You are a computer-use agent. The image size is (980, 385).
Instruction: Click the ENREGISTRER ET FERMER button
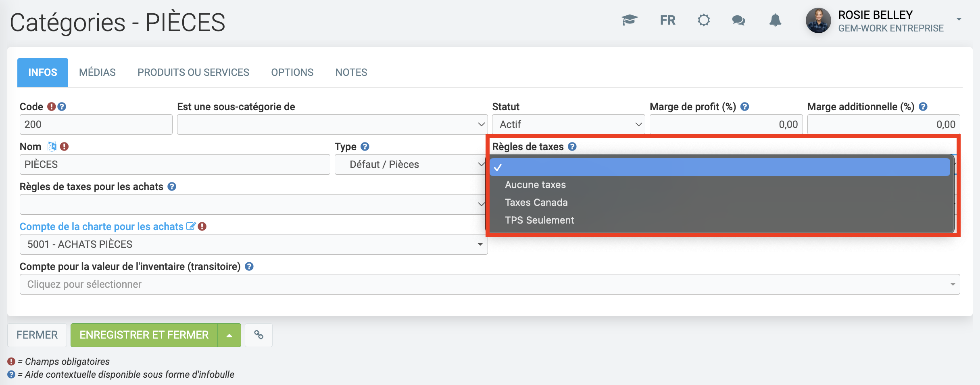click(x=144, y=335)
